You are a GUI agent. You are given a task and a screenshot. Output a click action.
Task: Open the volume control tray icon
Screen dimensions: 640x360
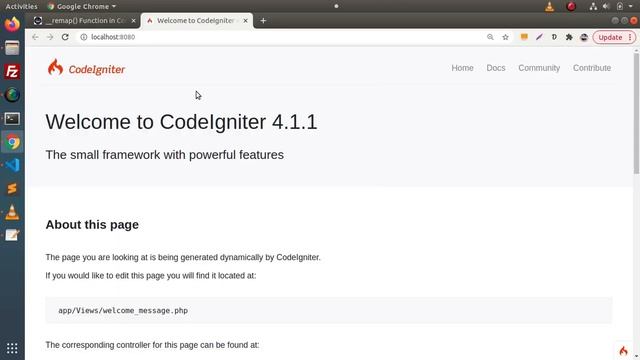[x=606, y=6]
